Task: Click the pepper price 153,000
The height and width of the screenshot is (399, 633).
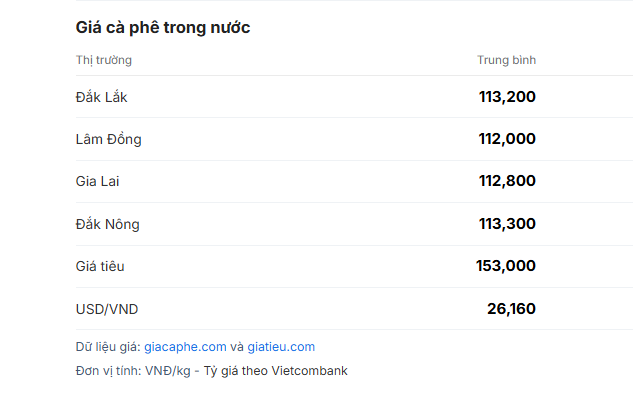Action: (506, 266)
